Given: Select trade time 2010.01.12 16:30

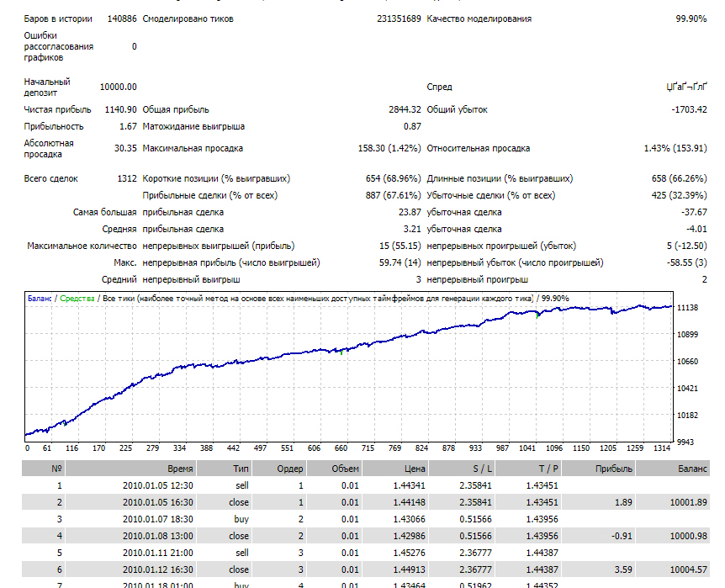Looking at the screenshot, I should point(157,569).
